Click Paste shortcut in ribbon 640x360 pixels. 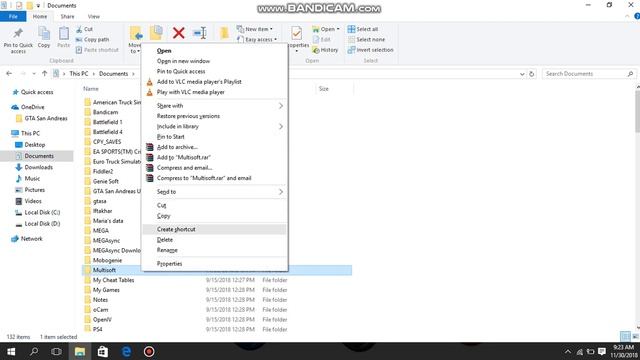click(97, 50)
